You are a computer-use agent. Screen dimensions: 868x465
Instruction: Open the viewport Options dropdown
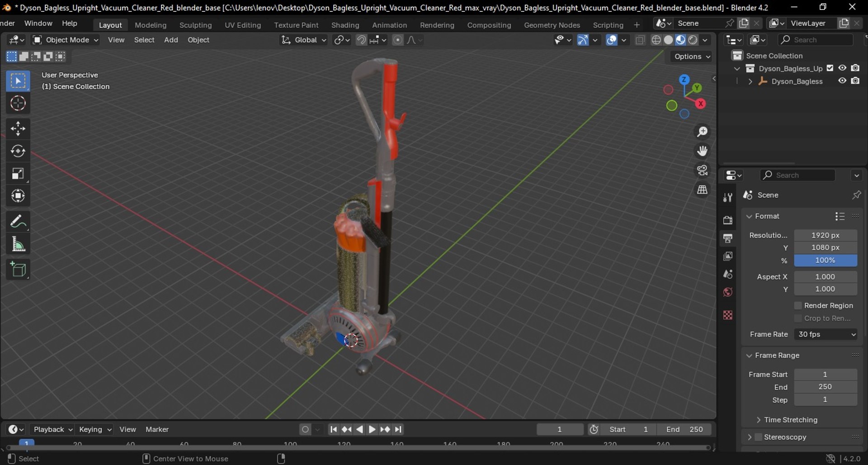pos(692,57)
